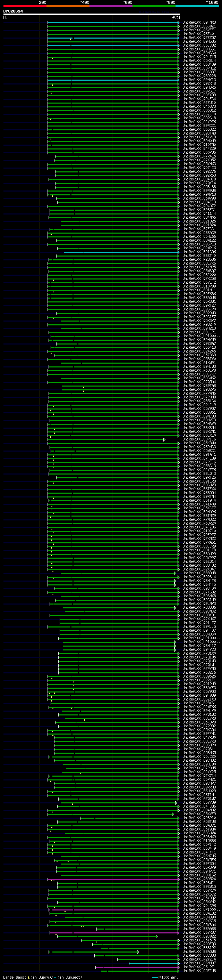The height and width of the screenshot is (980, 222).
Task: Open the UniRef100_B6SWZ1 label
Action: pos(199,26)
